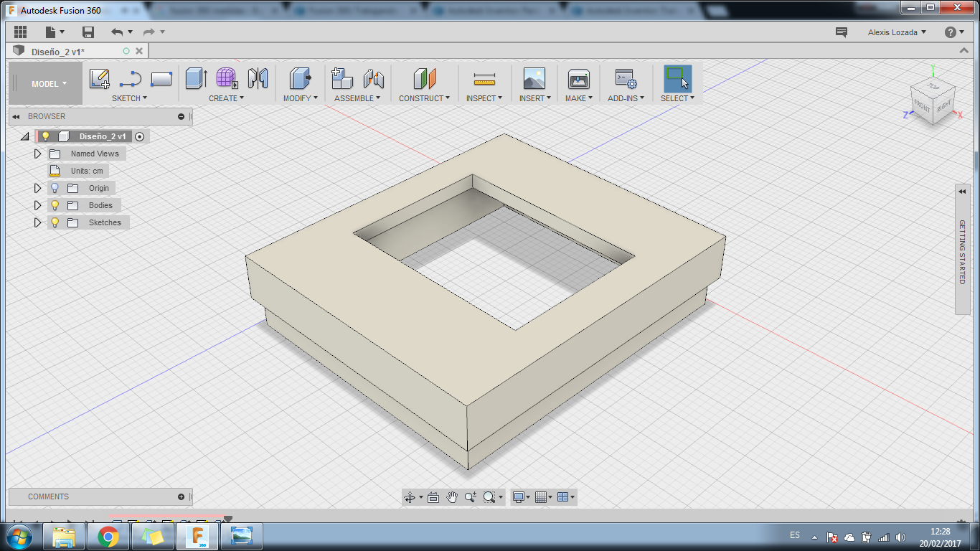This screenshot has width=980, height=551.
Task: Click the 3D Print make icon
Action: pyautogui.click(x=578, y=78)
